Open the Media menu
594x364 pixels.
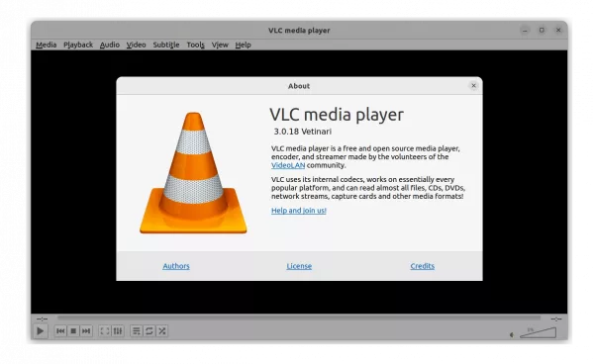point(47,45)
